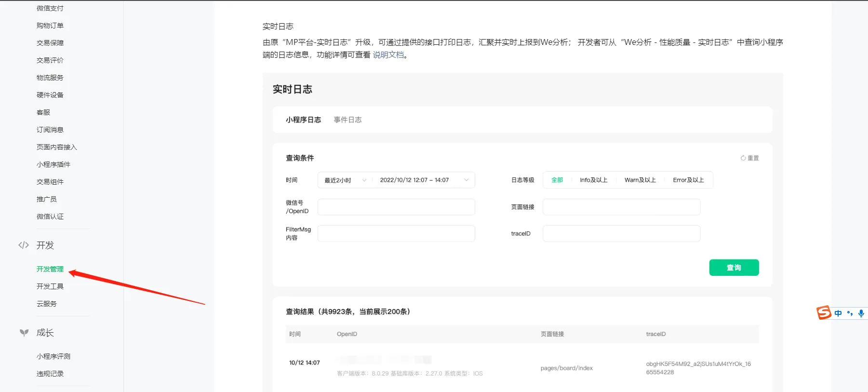Open 物流服务 in sidebar
The height and width of the screenshot is (392, 868).
click(50, 78)
